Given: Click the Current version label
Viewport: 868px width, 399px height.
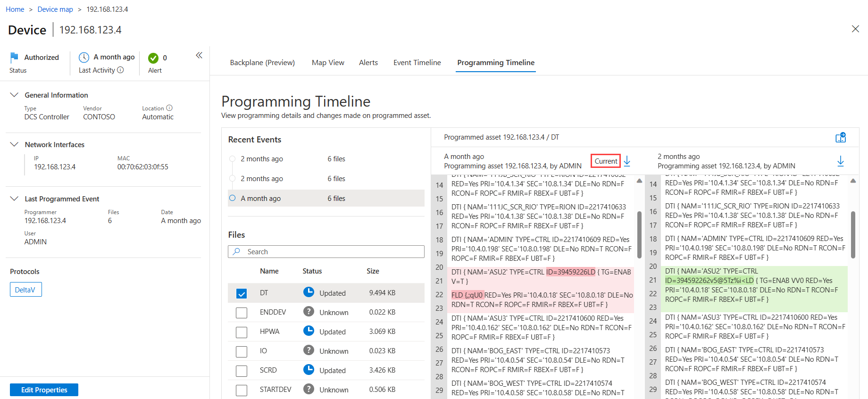Looking at the screenshot, I should pos(606,161).
